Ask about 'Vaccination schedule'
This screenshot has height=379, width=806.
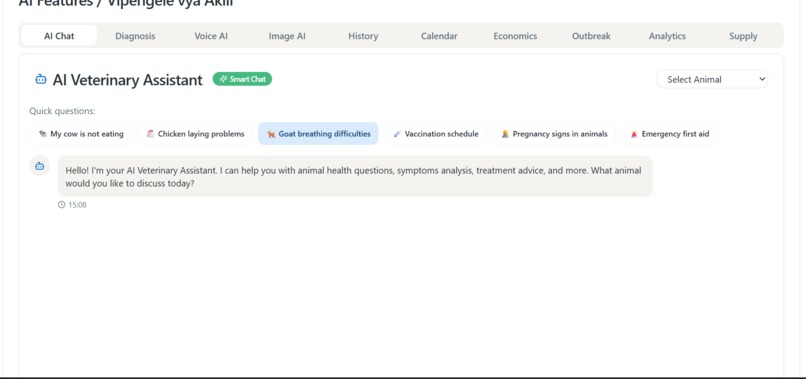coord(435,134)
